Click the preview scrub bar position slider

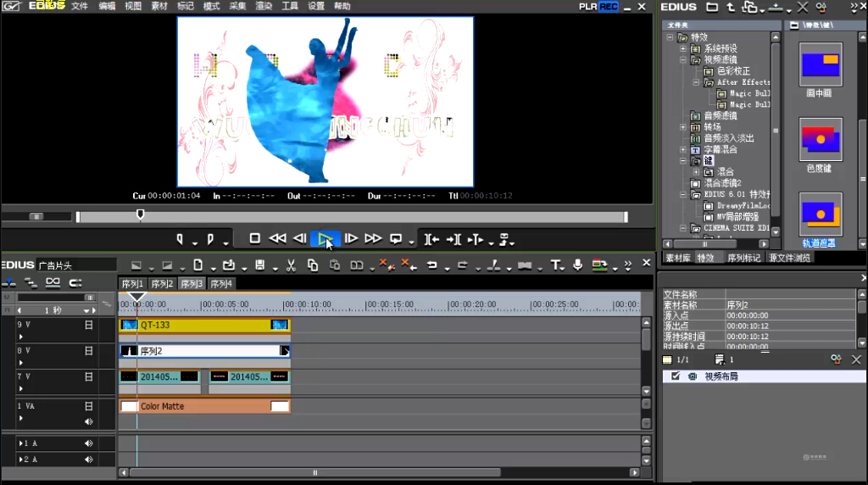click(141, 215)
